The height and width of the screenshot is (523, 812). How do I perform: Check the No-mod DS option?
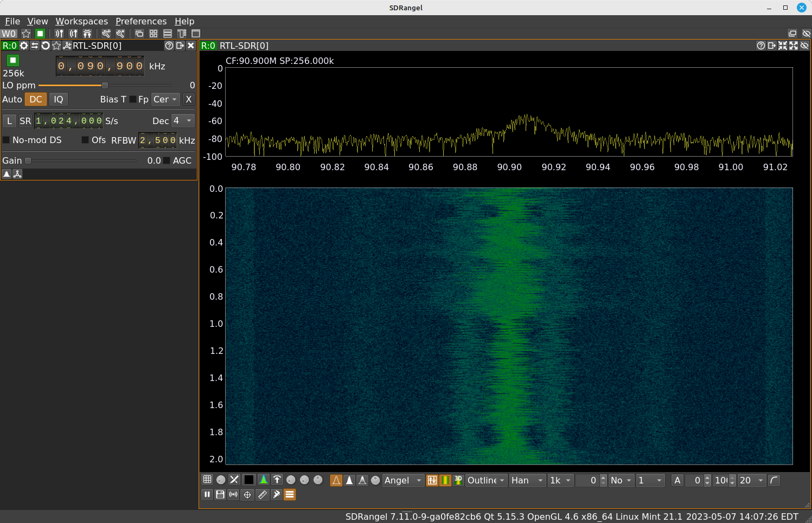tap(7, 140)
